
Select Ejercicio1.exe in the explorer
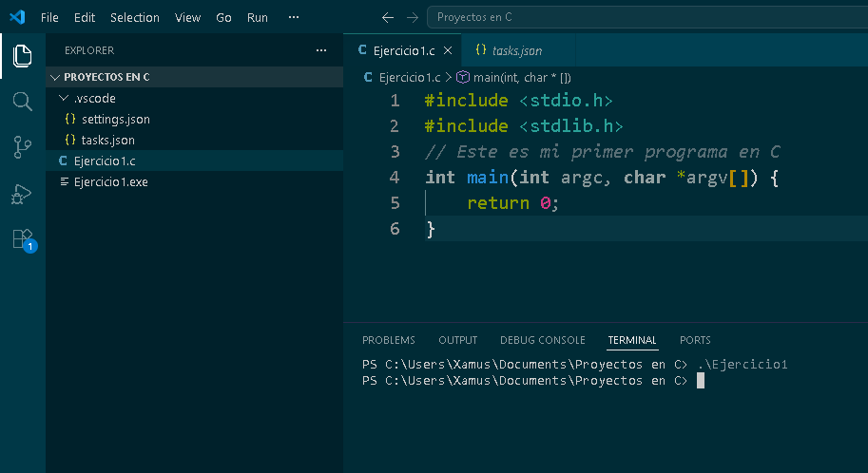pyautogui.click(x=194, y=182)
